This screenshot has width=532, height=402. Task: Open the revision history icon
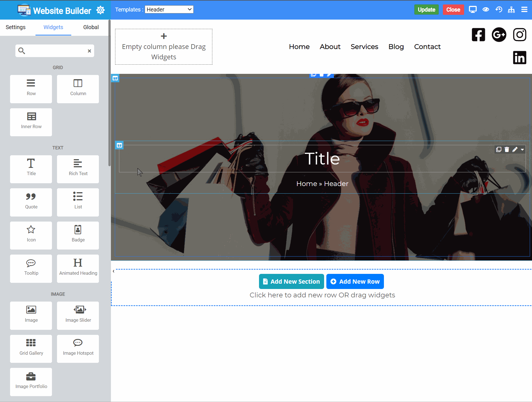click(x=499, y=10)
